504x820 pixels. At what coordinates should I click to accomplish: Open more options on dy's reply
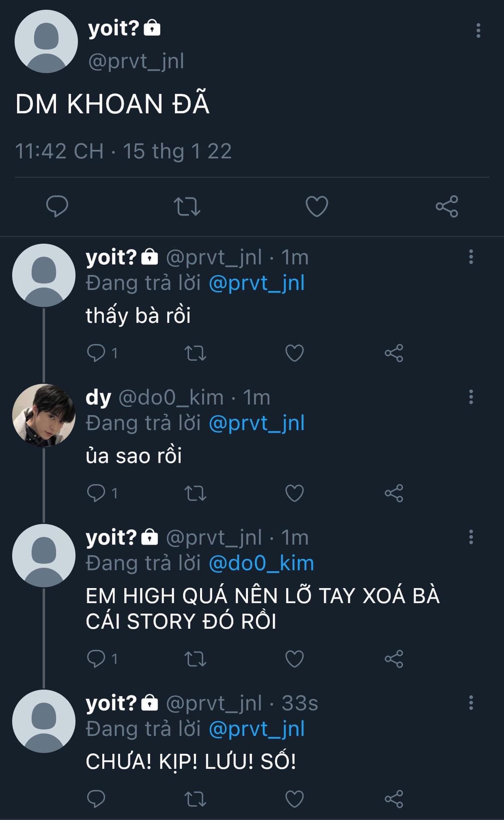tap(471, 397)
